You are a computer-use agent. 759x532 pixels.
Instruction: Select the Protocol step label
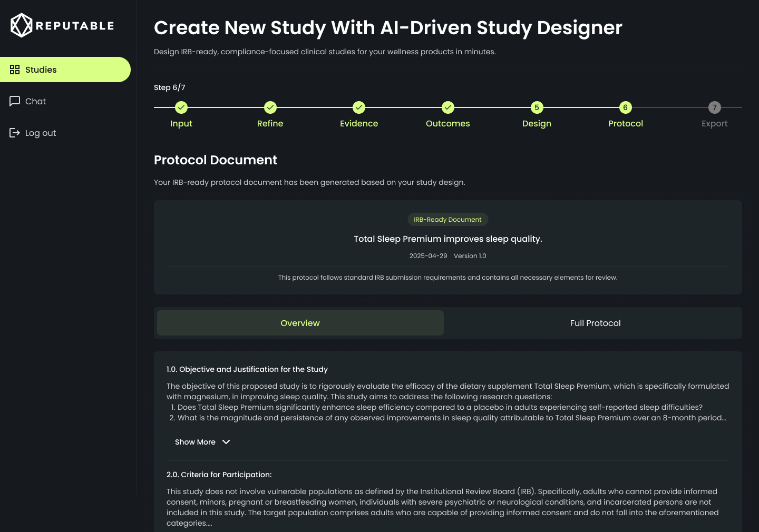[x=626, y=123]
